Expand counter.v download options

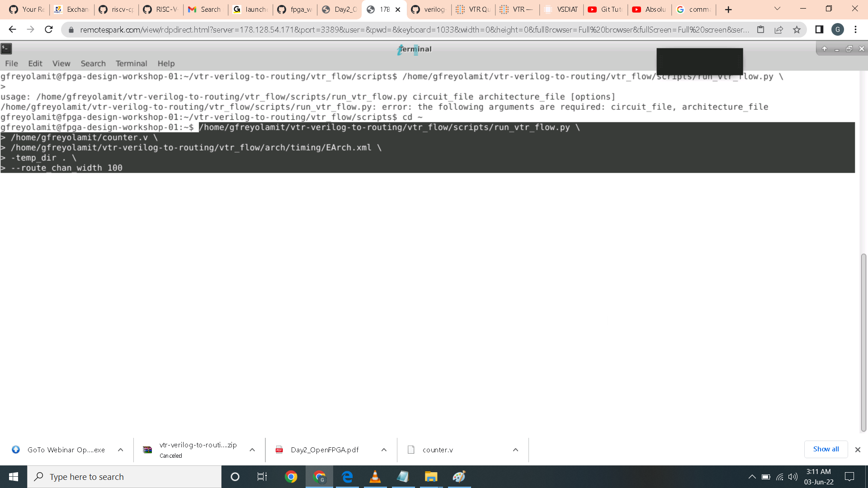pyautogui.click(x=515, y=450)
